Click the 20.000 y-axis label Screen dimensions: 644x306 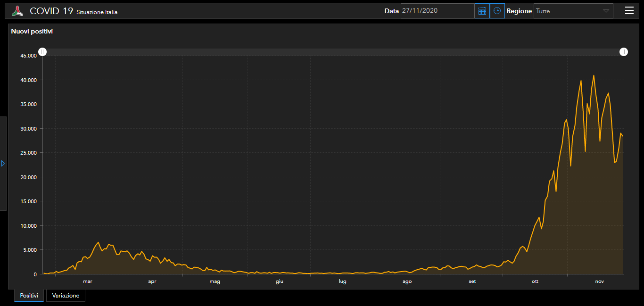point(27,177)
